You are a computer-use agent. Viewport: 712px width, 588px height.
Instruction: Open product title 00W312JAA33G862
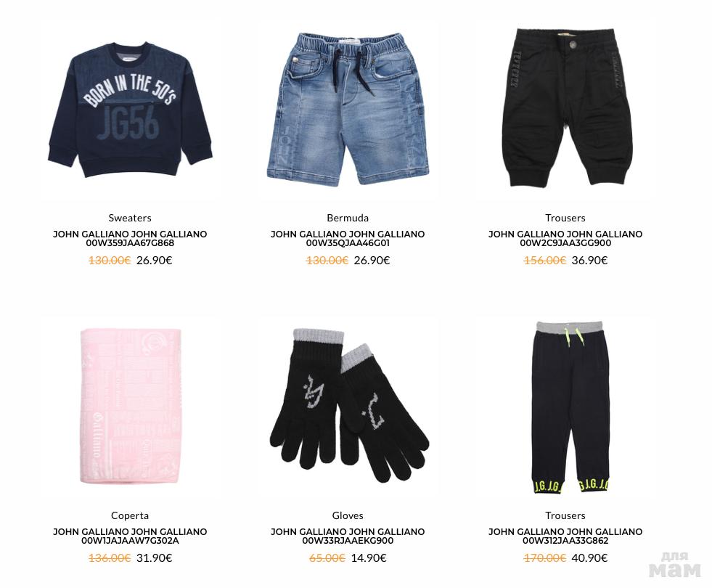click(x=565, y=536)
